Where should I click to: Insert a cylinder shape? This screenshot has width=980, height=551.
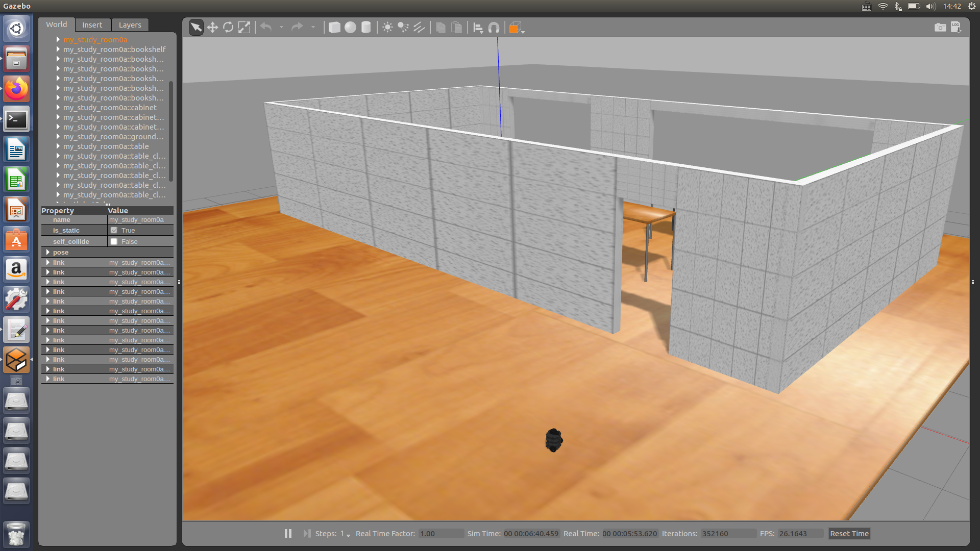tap(366, 28)
